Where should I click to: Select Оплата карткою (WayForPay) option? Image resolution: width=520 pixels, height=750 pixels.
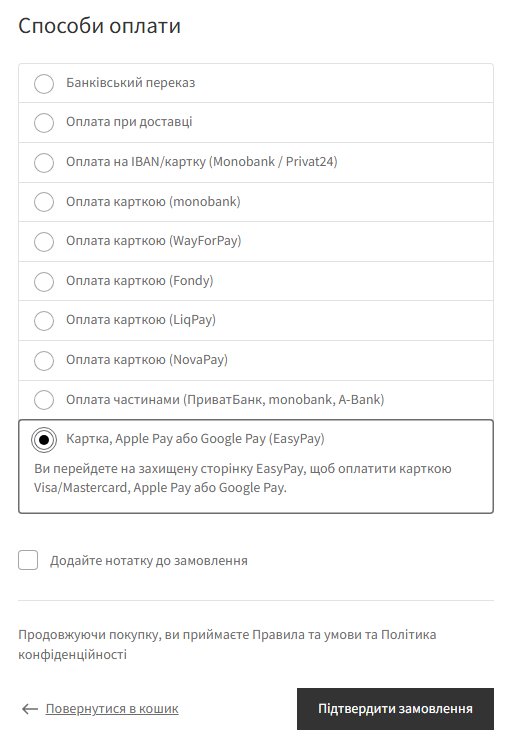(44, 242)
